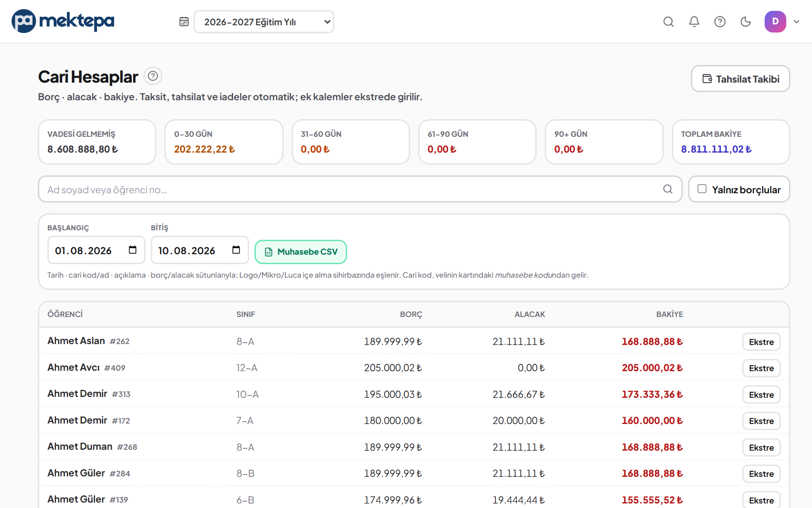Click student number #172
The width and height of the screenshot is (812, 508).
(121, 421)
